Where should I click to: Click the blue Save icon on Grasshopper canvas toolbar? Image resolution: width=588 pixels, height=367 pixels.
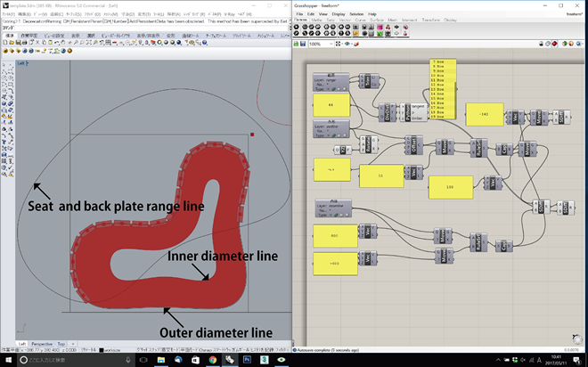pyautogui.click(x=303, y=44)
